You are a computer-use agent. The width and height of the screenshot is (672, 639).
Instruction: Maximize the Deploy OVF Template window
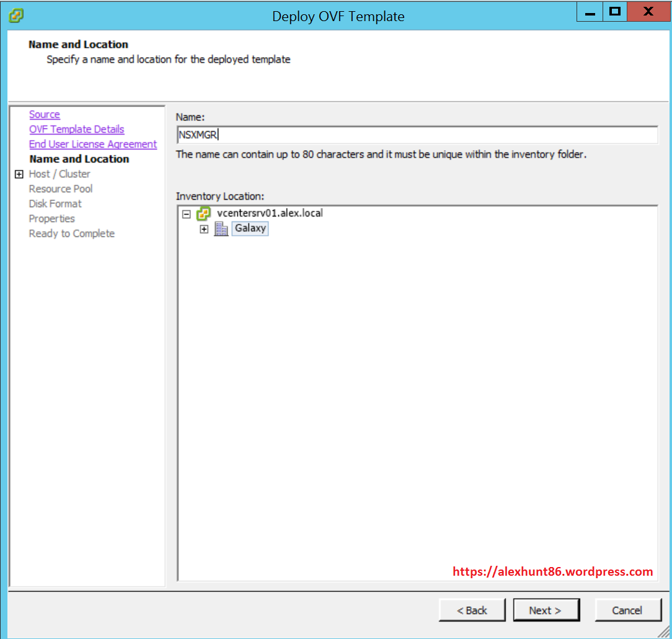coord(615,12)
